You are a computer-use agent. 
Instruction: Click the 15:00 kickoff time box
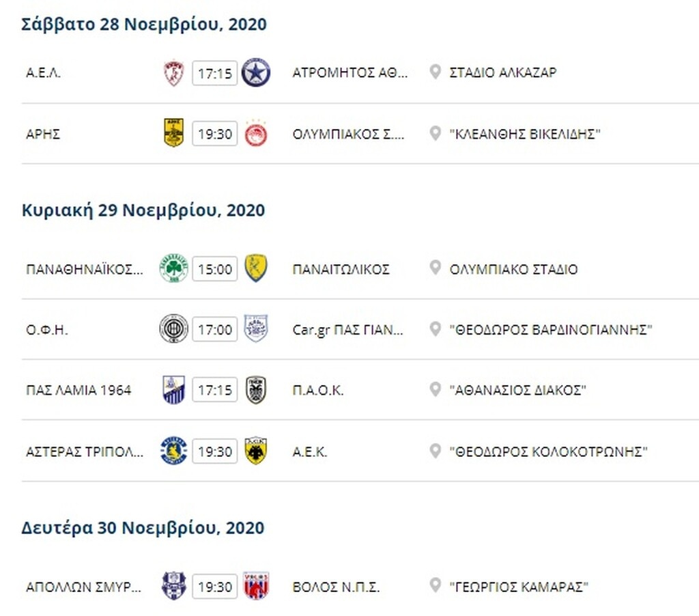(x=214, y=269)
